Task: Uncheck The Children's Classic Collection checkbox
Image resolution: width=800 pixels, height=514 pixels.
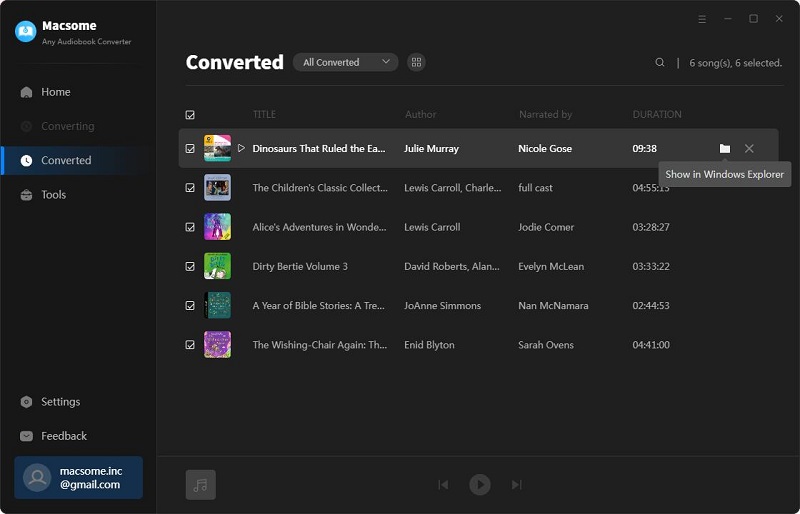Action: pyautogui.click(x=190, y=188)
